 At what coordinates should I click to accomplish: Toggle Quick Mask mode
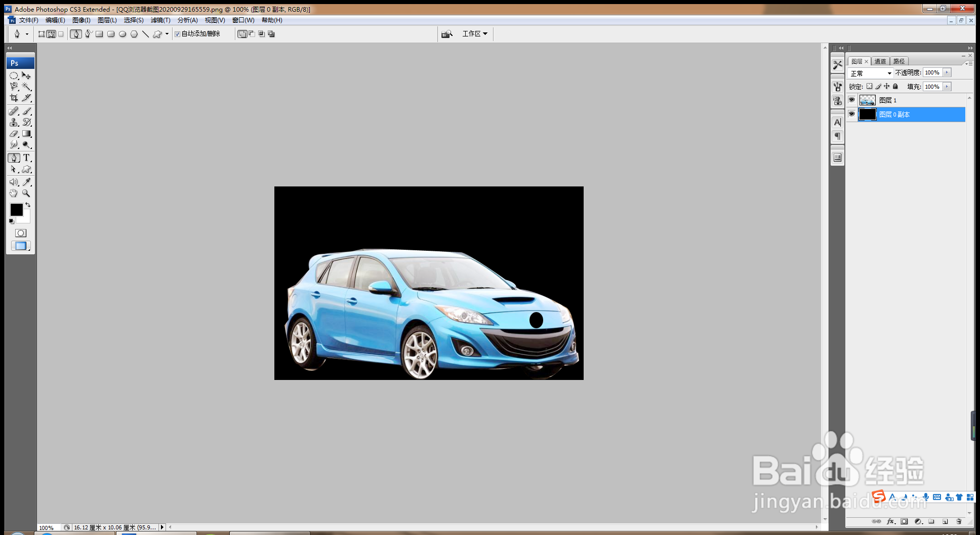click(21, 233)
